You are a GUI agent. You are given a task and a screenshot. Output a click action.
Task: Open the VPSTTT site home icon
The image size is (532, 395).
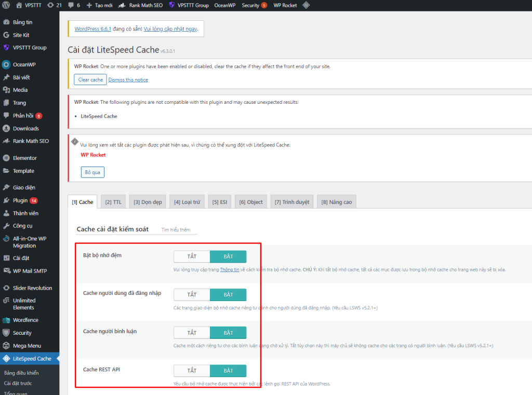pyautogui.click(x=19, y=5)
